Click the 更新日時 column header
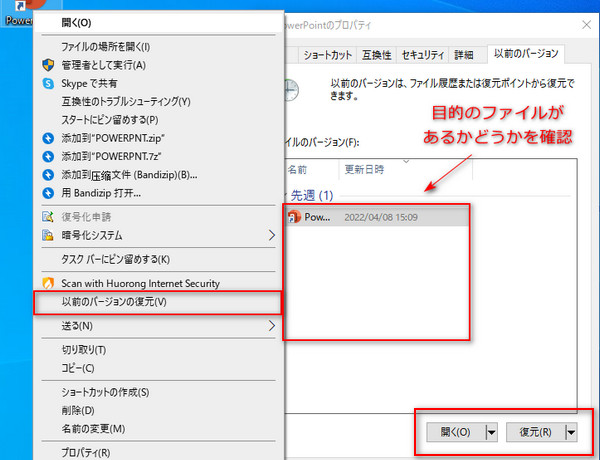This screenshot has width=600, height=460. (x=406, y=170)
